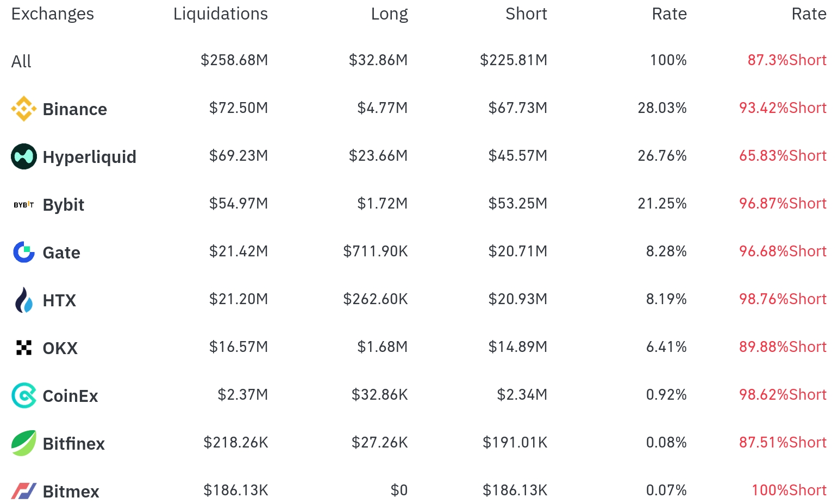Sort by the Liquidations column header
The image size is (838, 504).
pos(220,14)
